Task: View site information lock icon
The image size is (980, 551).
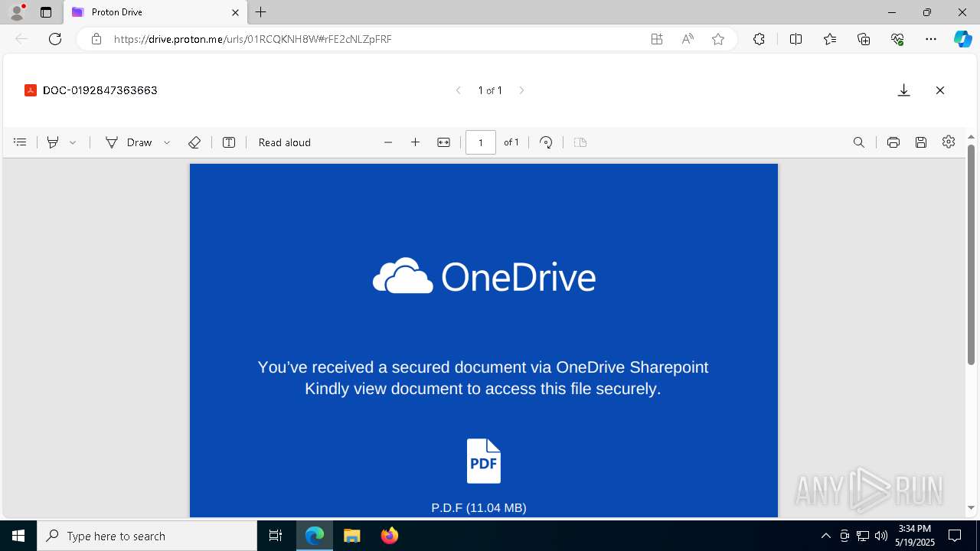Action: pos(96,39)
